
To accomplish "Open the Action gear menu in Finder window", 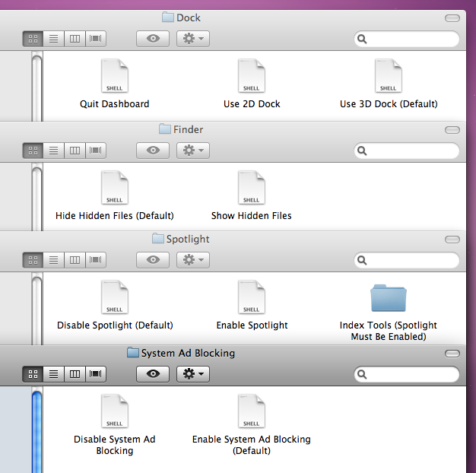I will (193, 151).
